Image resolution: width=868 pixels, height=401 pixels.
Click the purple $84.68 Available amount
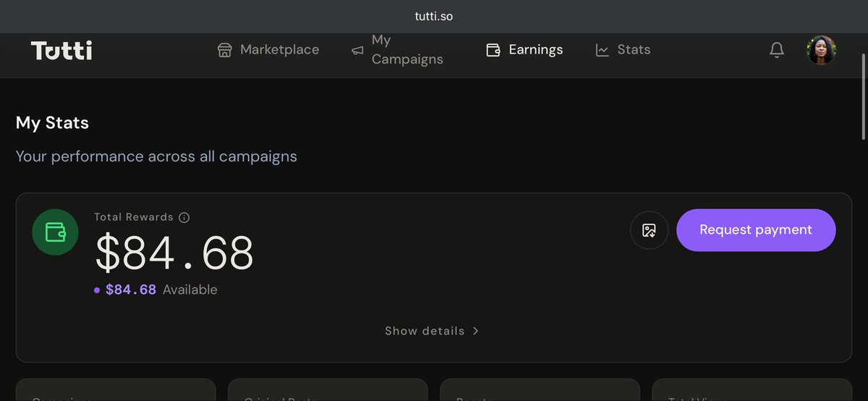coord(131,290)
